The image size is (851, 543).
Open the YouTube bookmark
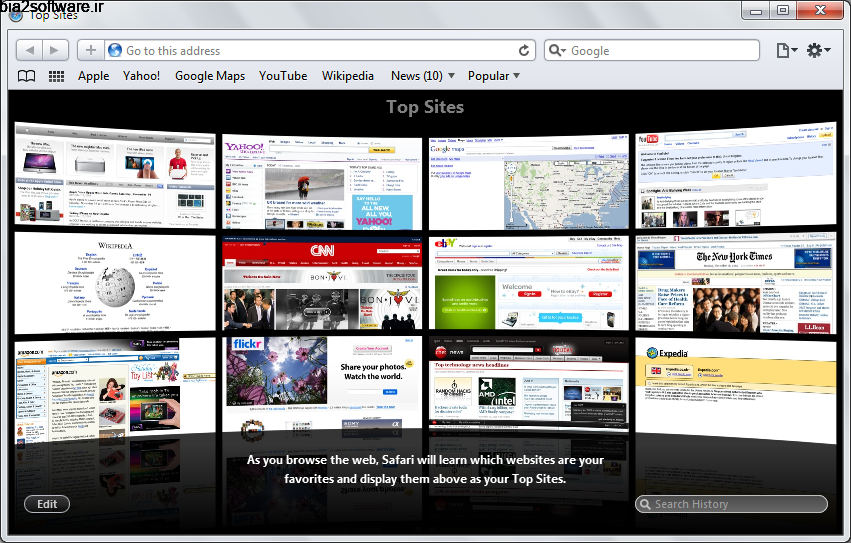point(283,76)
